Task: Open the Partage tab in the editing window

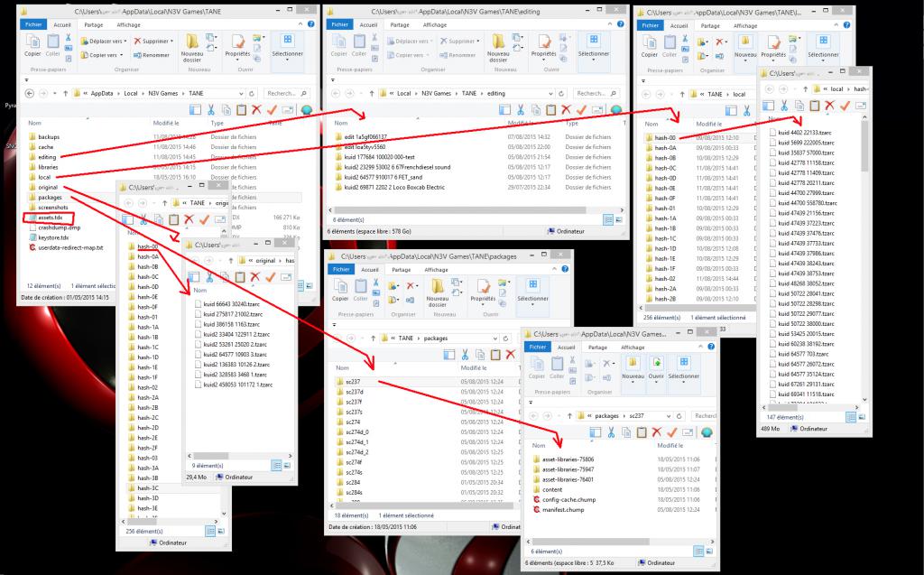Action: point(400,24)
